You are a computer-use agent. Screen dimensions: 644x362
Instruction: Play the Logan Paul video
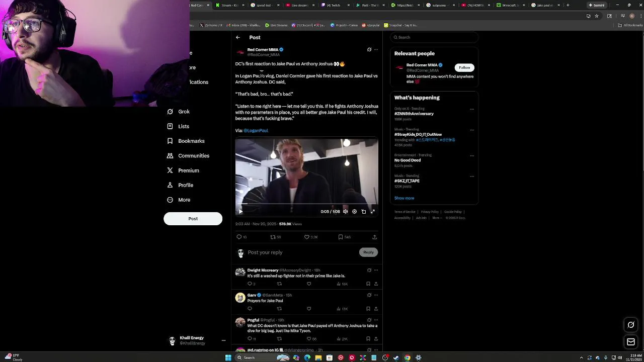coord(240,212)
